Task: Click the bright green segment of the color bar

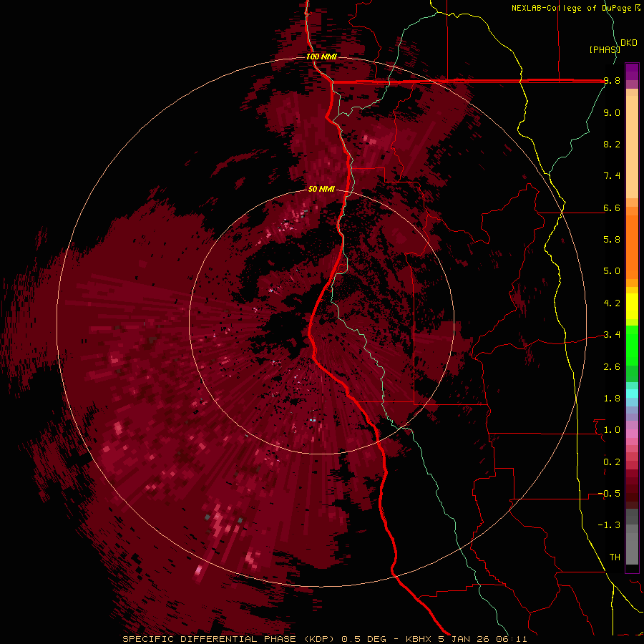Action: 632,346
